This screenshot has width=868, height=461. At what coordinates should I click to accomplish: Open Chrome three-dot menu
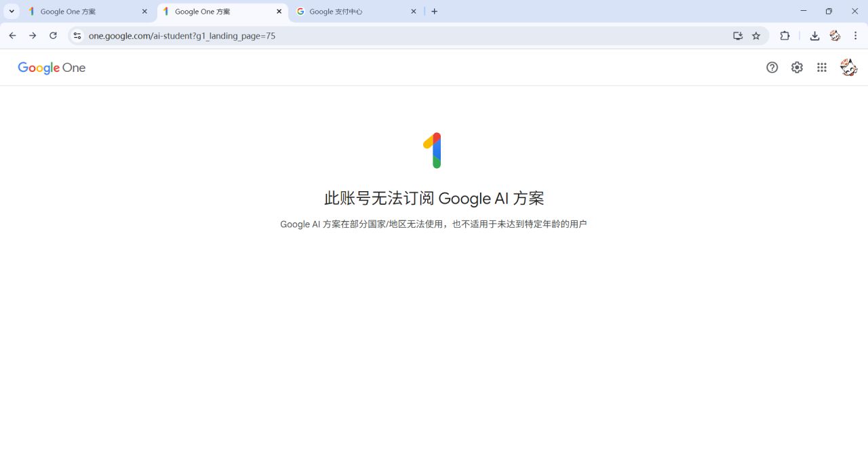click(856, 35)
